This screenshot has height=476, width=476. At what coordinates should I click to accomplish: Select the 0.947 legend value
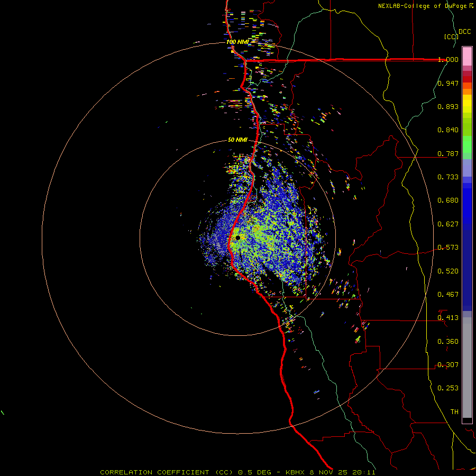[448, 83]
